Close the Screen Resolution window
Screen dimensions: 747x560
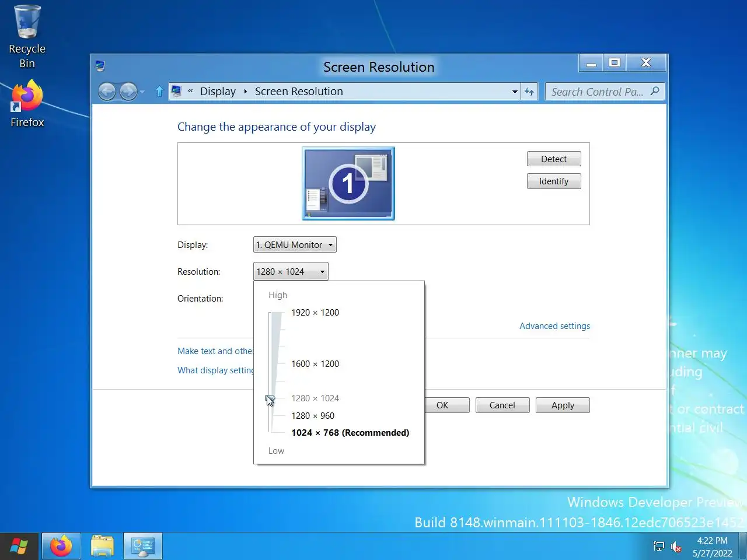click(x=646, y=63)
